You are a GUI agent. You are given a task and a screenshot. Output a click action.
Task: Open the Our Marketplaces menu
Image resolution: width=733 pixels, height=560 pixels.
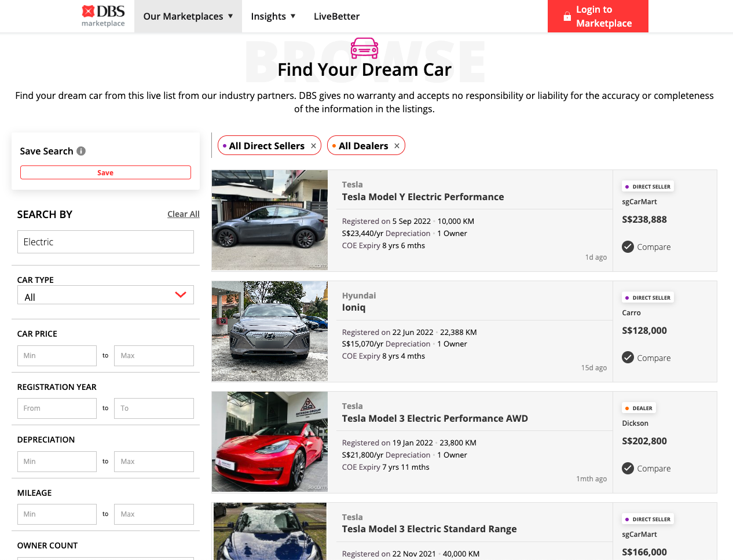click(188, 16)
